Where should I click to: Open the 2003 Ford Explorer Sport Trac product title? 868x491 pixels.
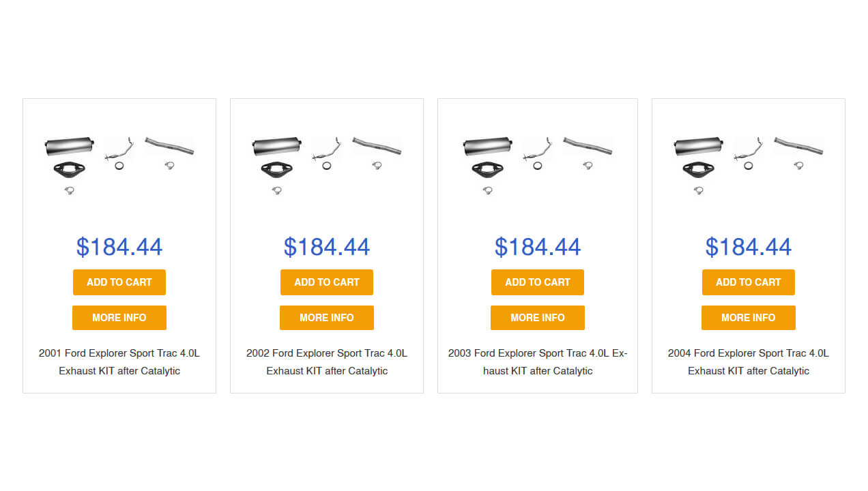[x=537, y=361]
